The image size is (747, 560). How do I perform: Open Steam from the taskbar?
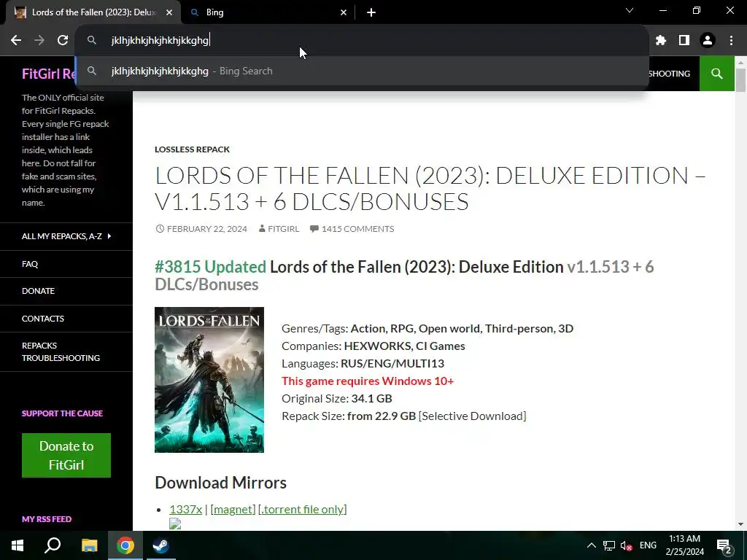point(161,545)
